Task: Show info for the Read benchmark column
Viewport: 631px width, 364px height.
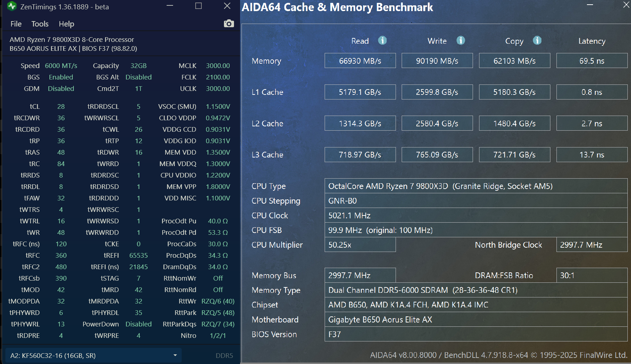Action: [x=382, y=40]
